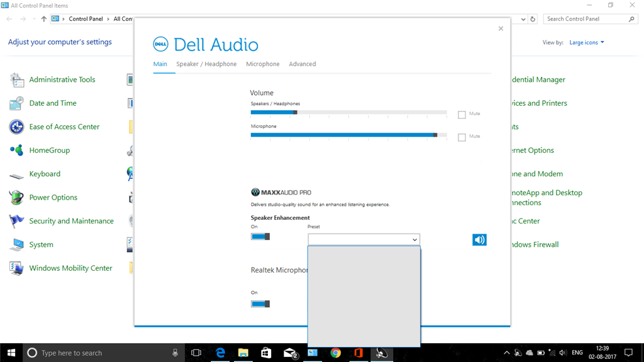Screen dimensions: 644x362
Task: Open the System icon in Control Panel
Action: (16, 245)
